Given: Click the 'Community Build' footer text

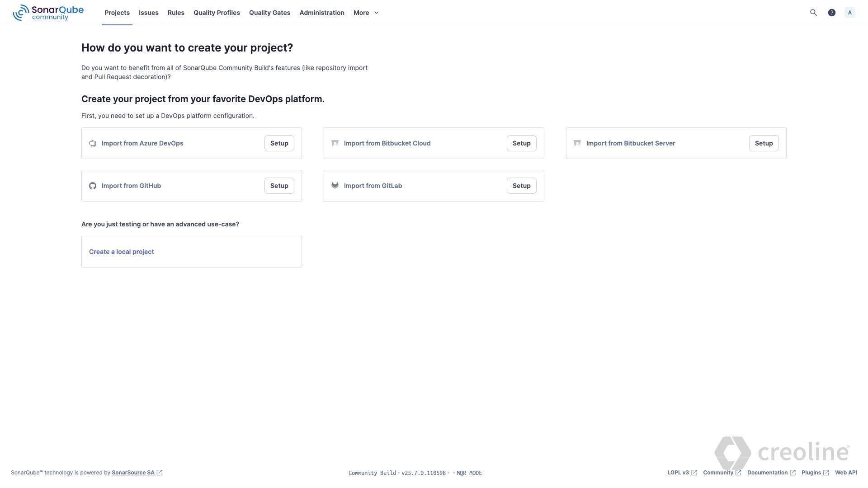Looking at the screenshot, I should tap(372, 473).
